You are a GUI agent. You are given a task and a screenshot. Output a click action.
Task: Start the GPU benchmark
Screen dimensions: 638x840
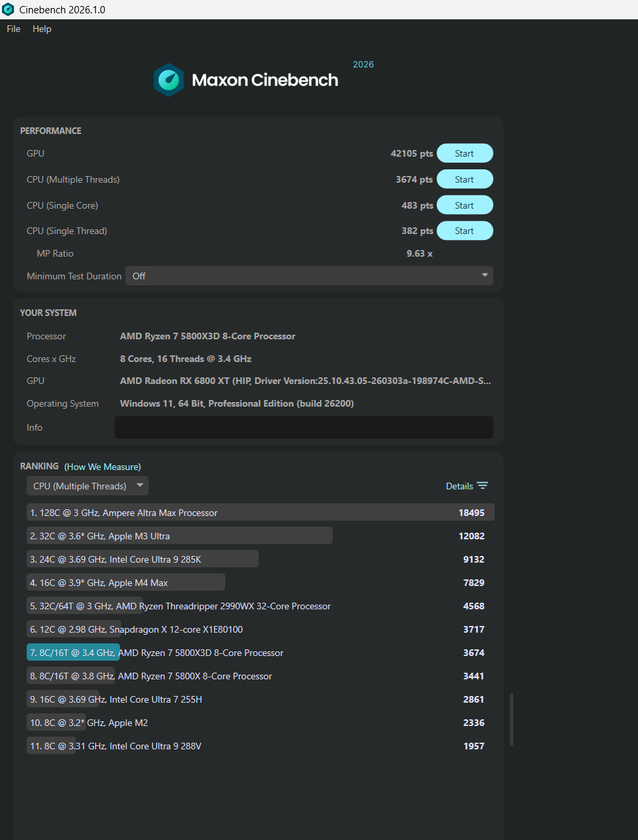[x=465, y=153]
